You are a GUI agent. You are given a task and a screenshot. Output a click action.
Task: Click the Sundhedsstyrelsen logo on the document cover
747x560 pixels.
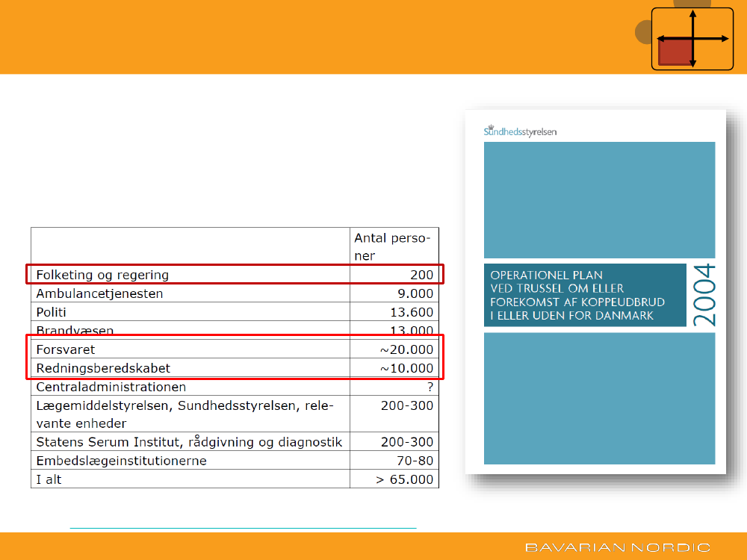tap(520, 131)
